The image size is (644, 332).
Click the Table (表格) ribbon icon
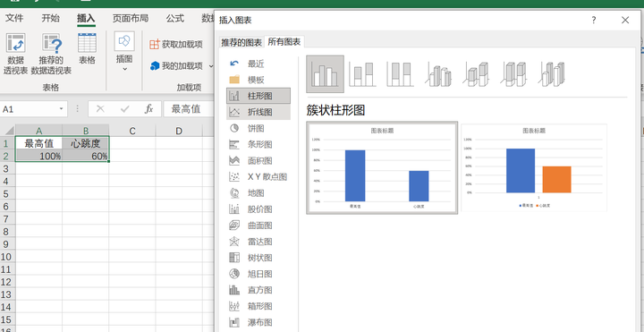87,49
